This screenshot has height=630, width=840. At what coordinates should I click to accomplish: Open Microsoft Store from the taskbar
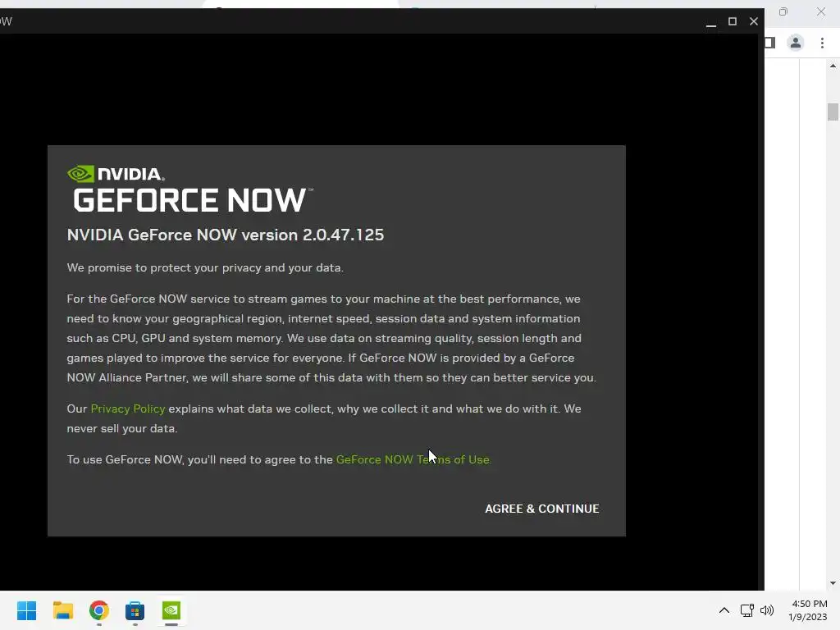coord(135,610)
